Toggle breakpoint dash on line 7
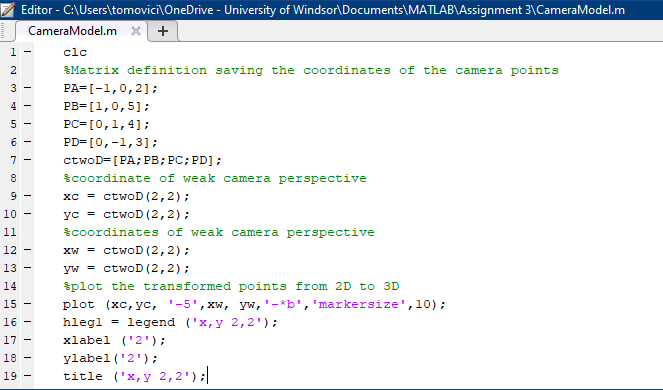The width and height of the screenshot is (663, 390). click(27, 160)
